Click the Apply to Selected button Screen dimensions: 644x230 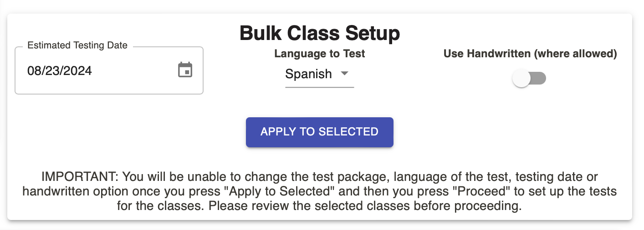(320, 132)
